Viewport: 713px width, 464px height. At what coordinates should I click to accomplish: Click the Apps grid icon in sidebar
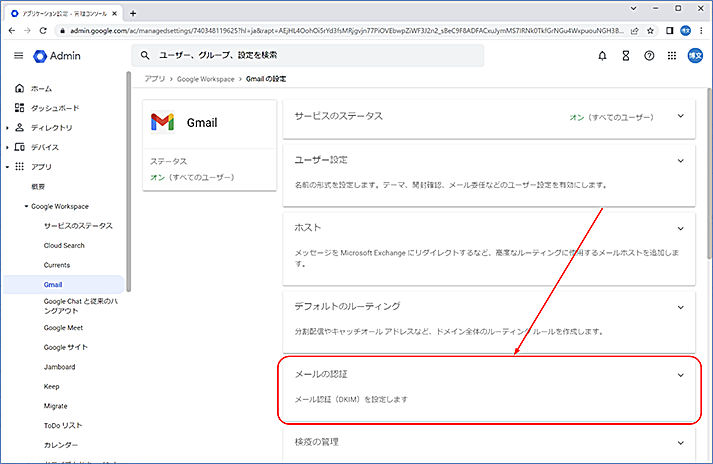(x=19, y=166)
